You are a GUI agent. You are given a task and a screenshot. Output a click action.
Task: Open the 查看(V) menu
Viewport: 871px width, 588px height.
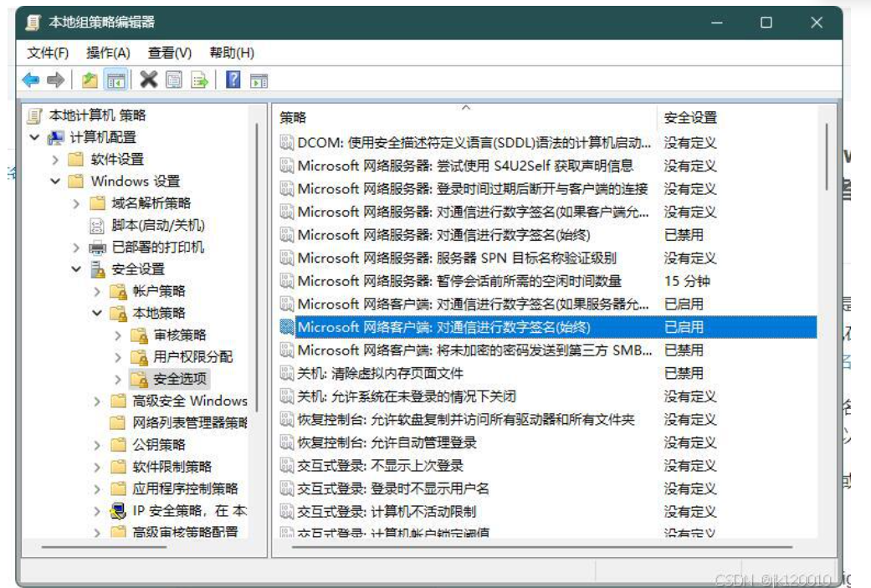169,53
